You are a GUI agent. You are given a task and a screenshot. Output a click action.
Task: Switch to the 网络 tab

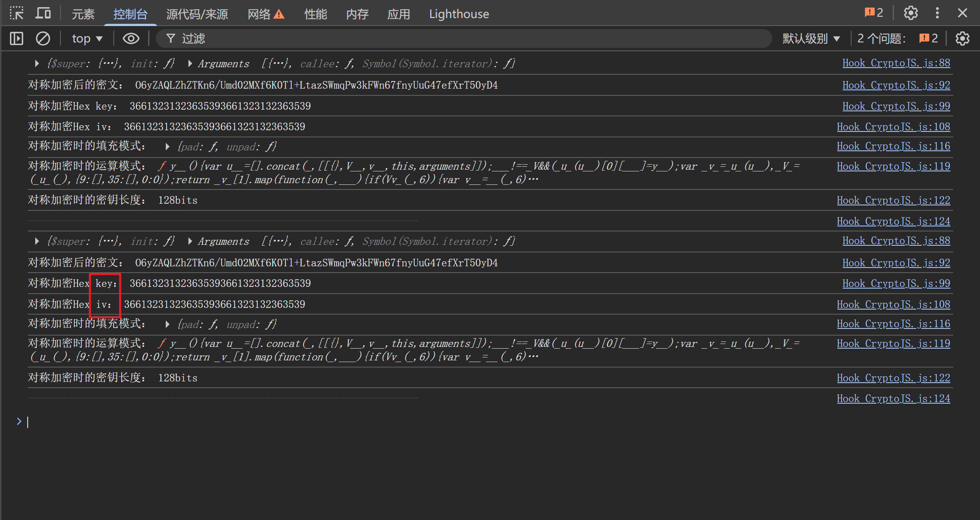click(x=266, y=14)
